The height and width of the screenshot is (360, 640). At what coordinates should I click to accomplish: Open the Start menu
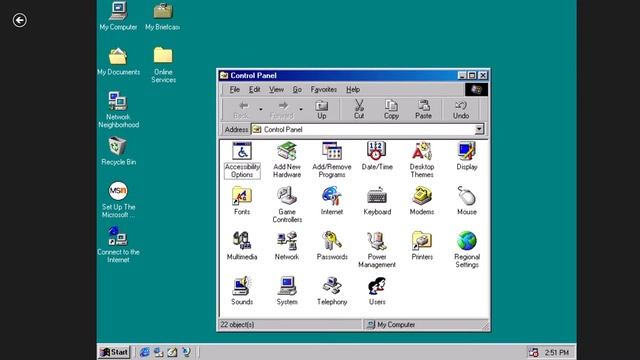[114, 352]
